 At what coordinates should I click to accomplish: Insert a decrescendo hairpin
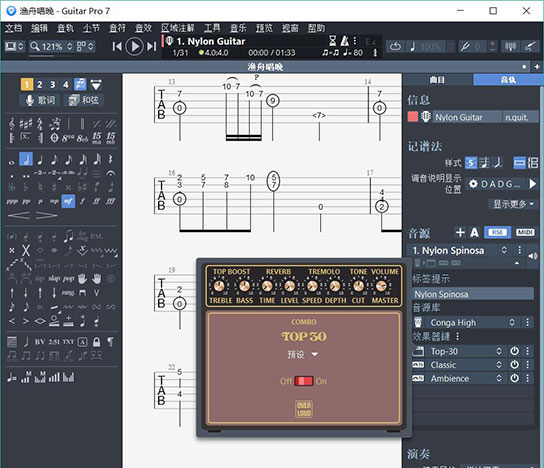click(x=46, y=215)
